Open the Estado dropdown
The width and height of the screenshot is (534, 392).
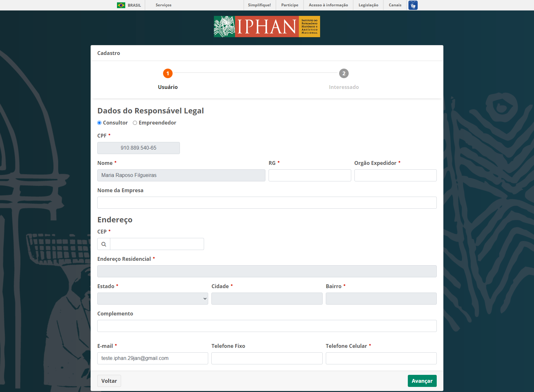tap(153, 299)
